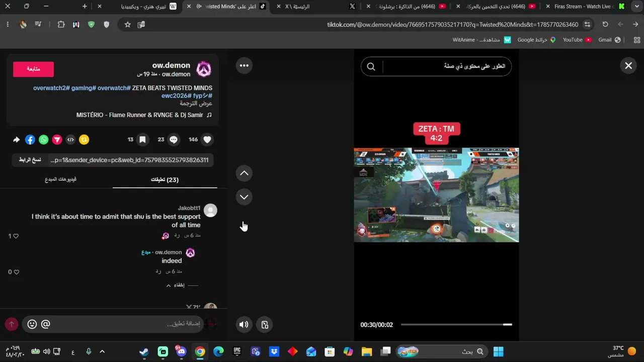Open Jakobtt1's profile avatar
The image size is (644, 362).
tap(210, 211)
